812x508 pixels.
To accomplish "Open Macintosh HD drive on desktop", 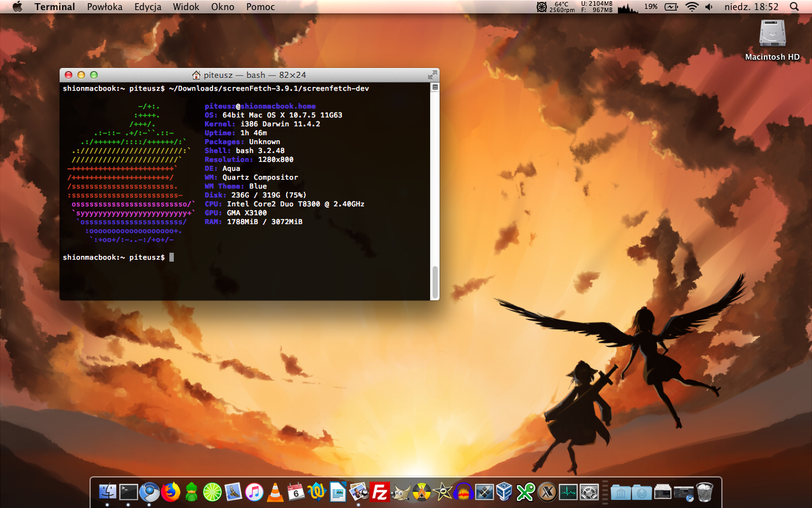I will tap(772, 34).
